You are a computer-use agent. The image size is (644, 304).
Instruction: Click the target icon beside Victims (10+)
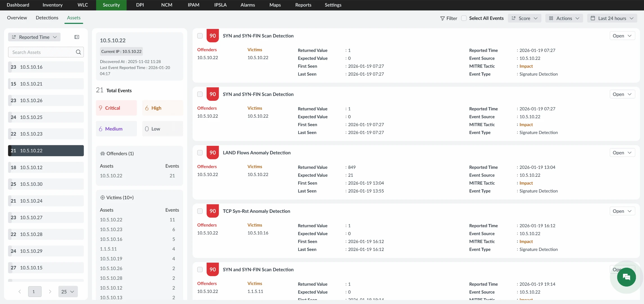coord(102,198)
